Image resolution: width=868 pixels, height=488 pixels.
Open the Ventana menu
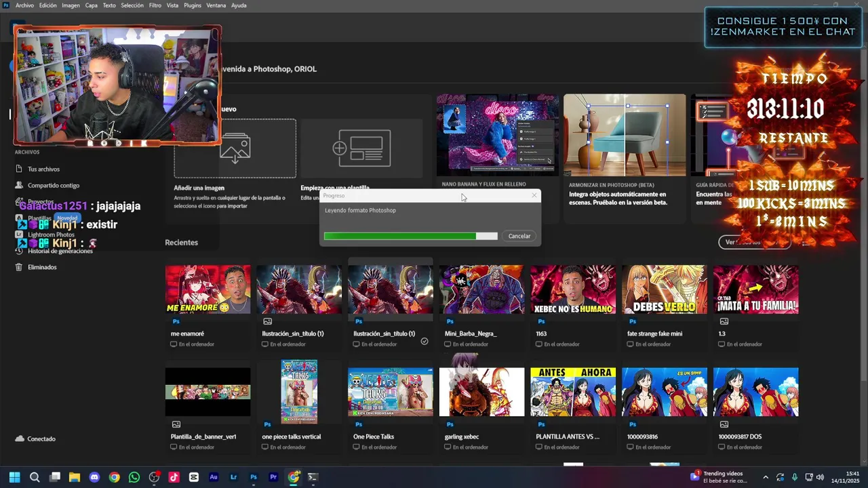[x=216, y=5]
